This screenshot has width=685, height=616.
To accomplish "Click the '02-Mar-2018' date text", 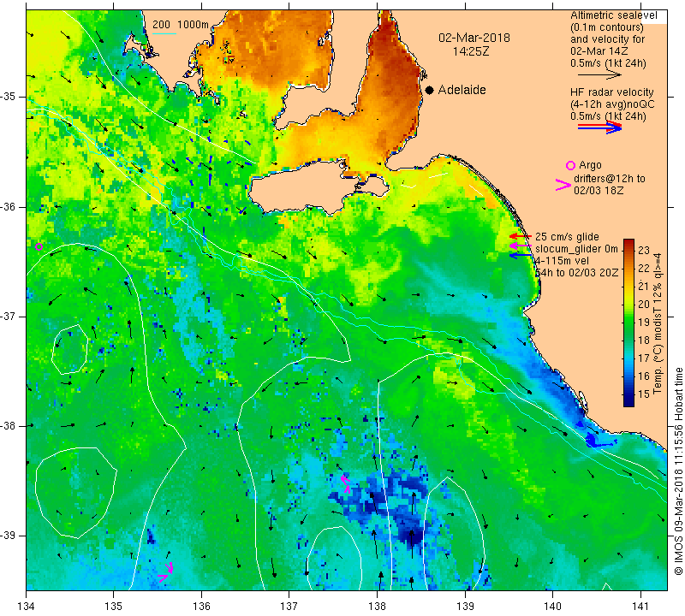I will pos(474,38).
